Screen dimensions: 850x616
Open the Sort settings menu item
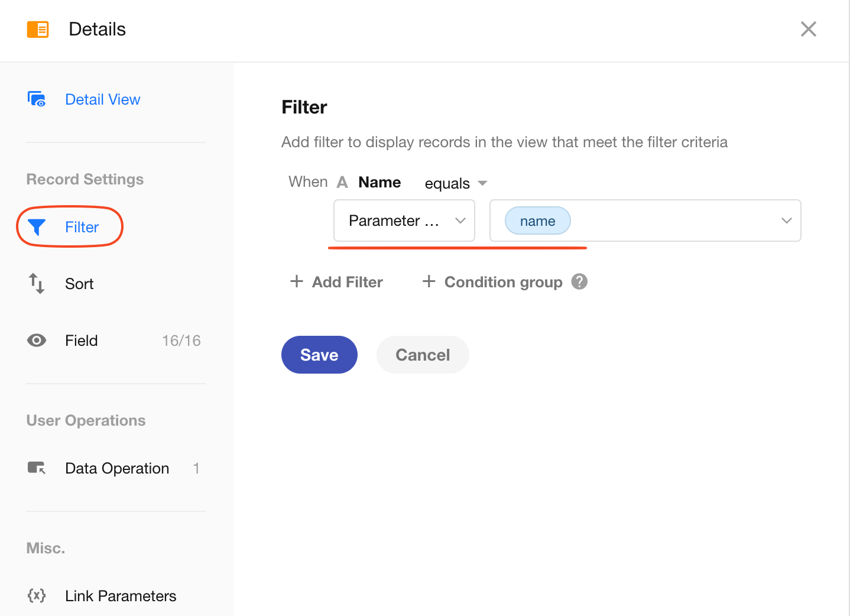point(79,284)
